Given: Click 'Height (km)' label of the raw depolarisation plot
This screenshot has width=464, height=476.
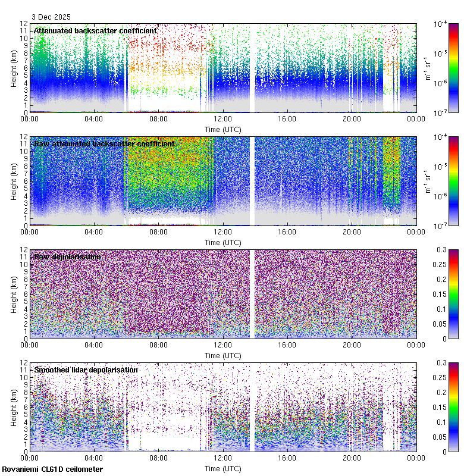Looking at the screenshot, I should (x=14, y=294).
